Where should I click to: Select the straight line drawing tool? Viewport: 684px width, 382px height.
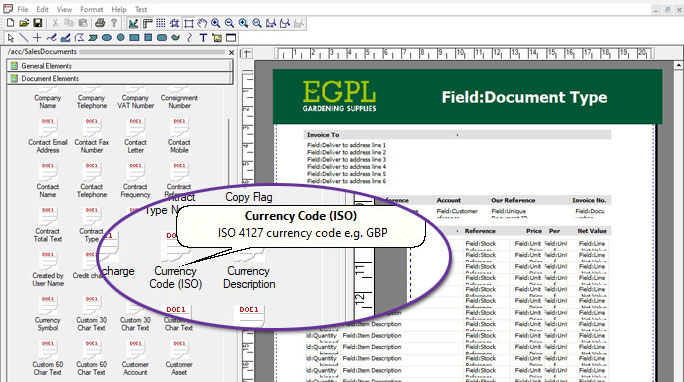coord(24,38)
